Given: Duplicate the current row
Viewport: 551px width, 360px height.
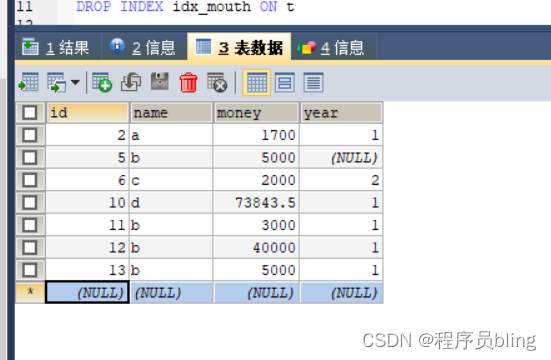Looking at the screenshot, I should tap(131, 82).
